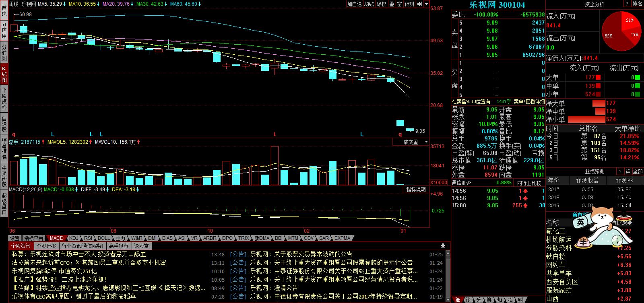Viewport: 644px width, 303px height.
Task: Select the 财 bottom tab
Action: [x=520, y=299]
